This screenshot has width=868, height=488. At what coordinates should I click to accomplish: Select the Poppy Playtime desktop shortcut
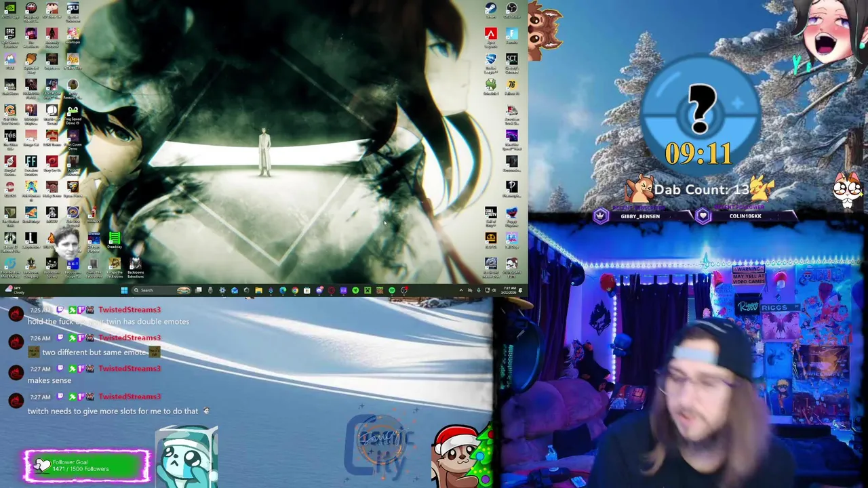[x=511, y=216]
